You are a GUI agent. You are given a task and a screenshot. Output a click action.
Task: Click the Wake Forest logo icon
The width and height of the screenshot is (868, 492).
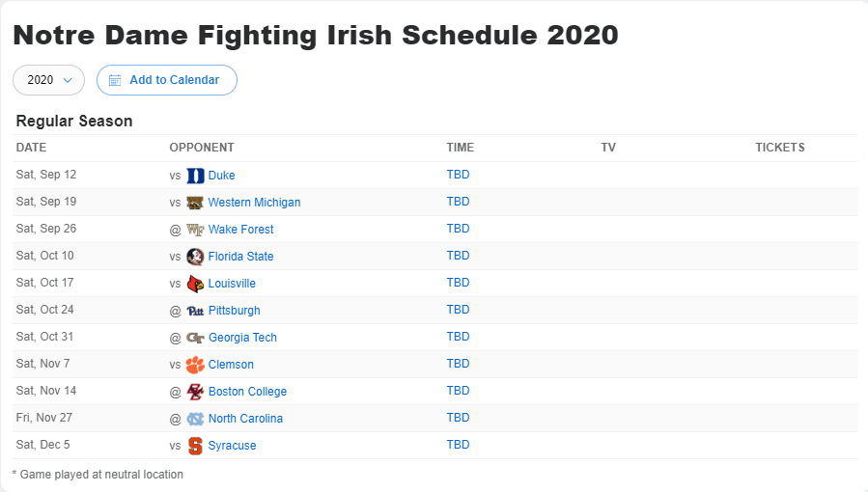195,230
